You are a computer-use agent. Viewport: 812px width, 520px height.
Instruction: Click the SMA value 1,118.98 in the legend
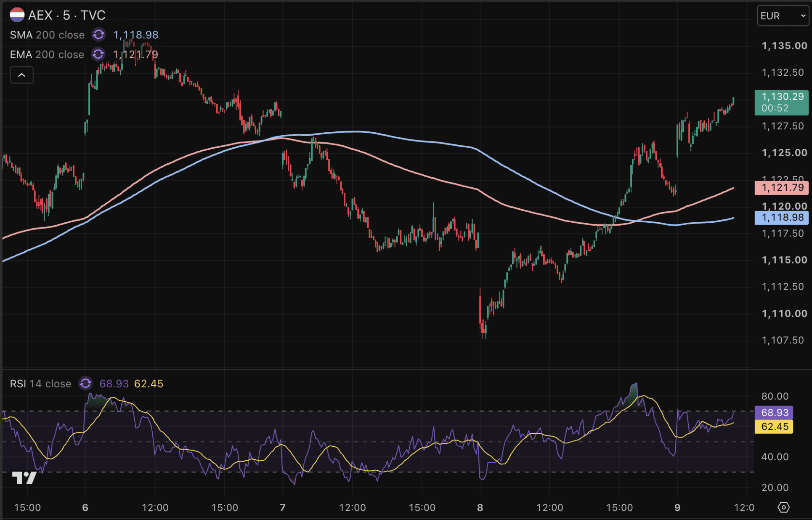[x=136, y=35]
